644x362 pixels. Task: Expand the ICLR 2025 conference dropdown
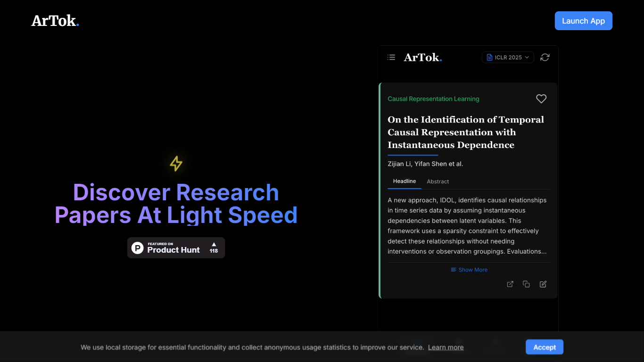coord(508,58)
